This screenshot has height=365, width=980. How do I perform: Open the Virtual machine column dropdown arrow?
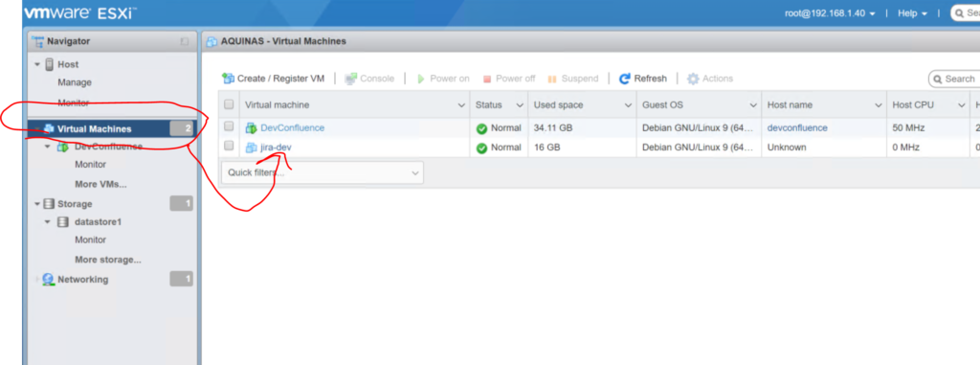[x=461, y=105]
